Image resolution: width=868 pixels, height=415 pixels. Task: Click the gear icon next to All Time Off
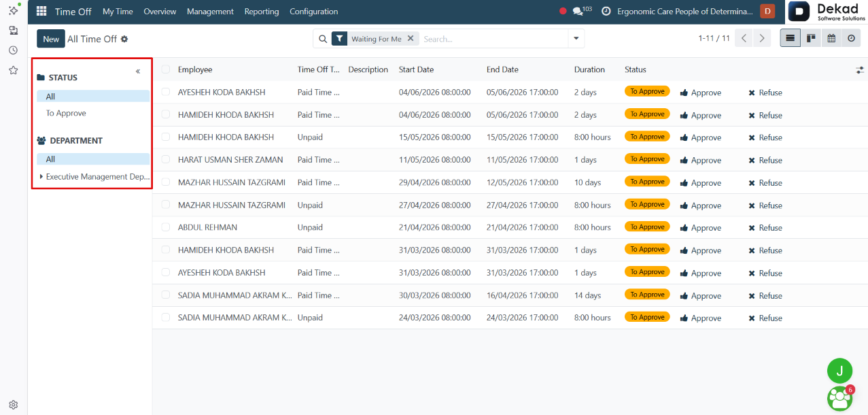(124, 39)
